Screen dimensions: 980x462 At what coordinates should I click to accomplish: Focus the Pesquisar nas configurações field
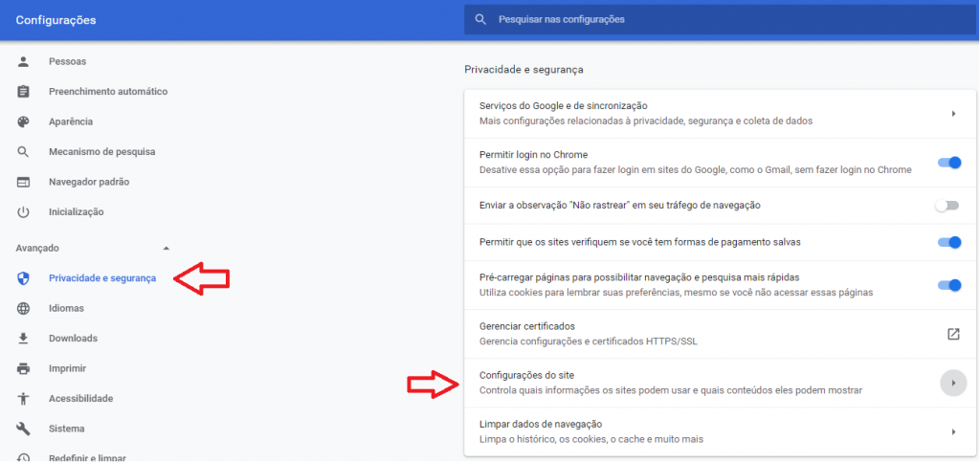coord(722,19)
